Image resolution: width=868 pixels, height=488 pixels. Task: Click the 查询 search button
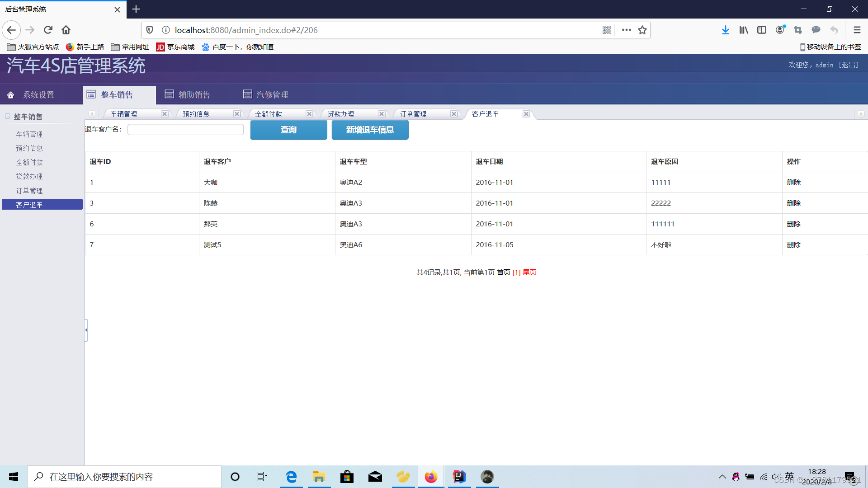pos(288,130)
